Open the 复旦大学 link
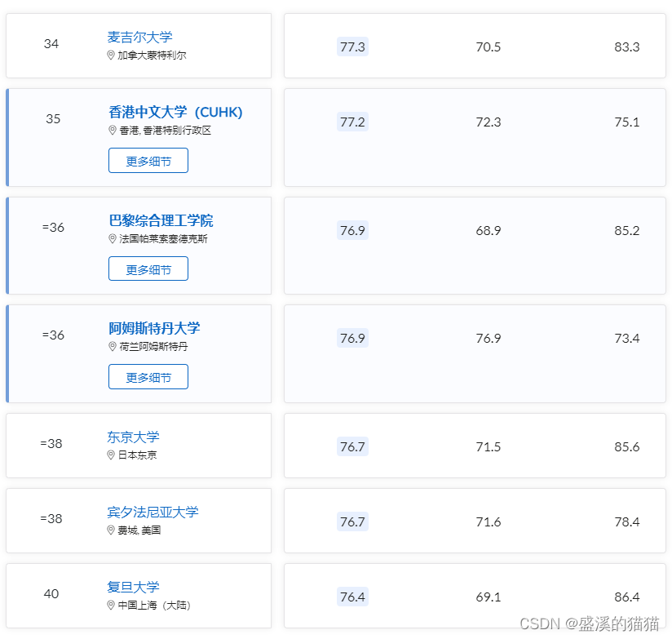Image resolution: width=672 pixels, height=639 pixels. click(133, 587)
